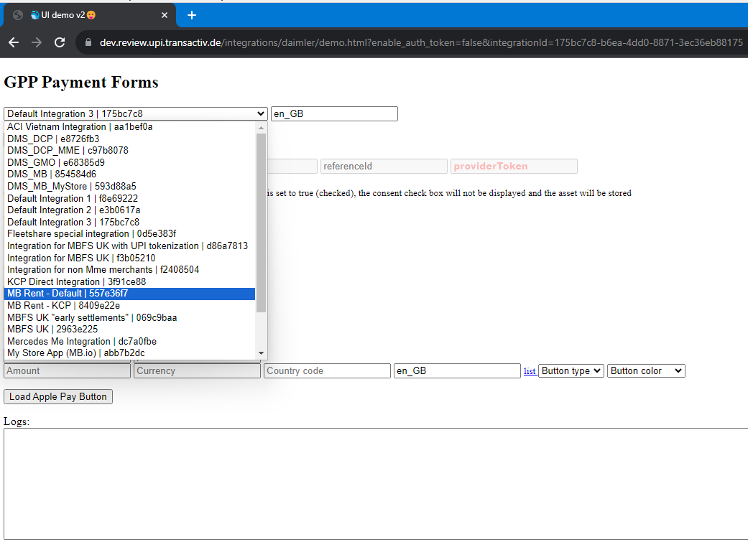This screenshot has height=560, width=748.
Task: Select My Store App (MB.io) option
Action: point(130,353)
